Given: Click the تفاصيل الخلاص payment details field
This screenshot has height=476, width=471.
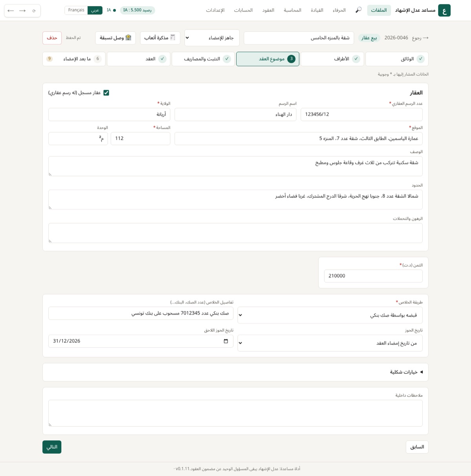Looking at the screenshot, I should pos(141,314).
